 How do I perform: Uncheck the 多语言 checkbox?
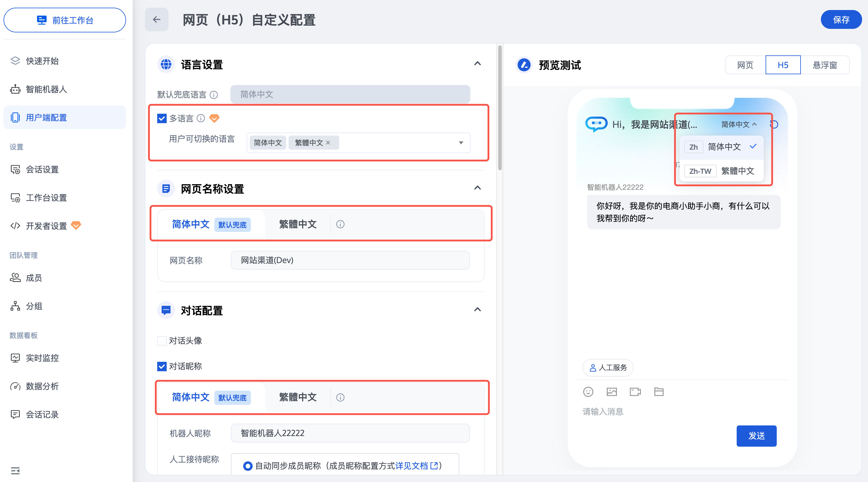[x=162, y=118]
